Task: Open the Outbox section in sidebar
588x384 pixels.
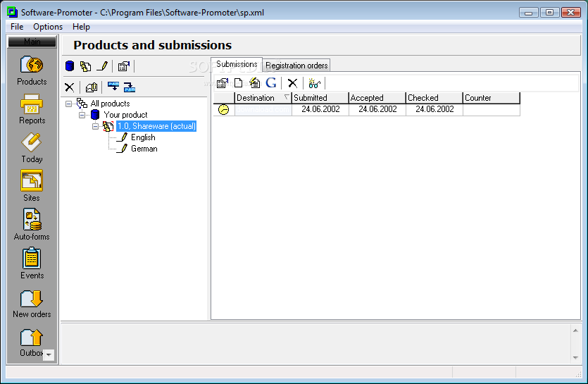Action: click(32, 342)
